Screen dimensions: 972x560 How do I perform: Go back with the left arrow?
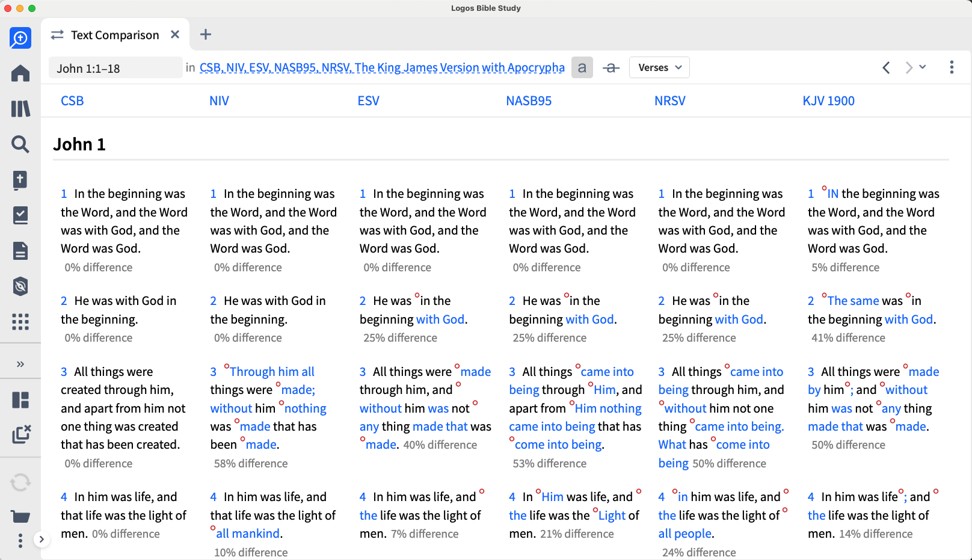click(x=886, y=67)
